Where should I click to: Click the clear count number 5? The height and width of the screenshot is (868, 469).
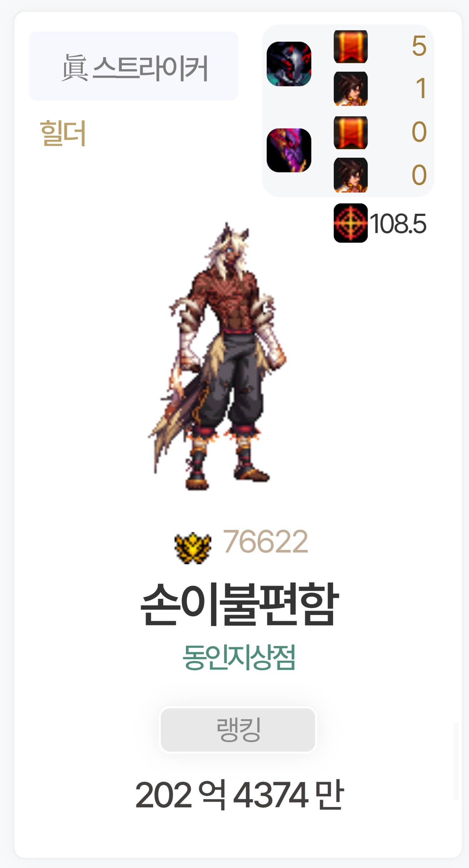pos(419,46)
